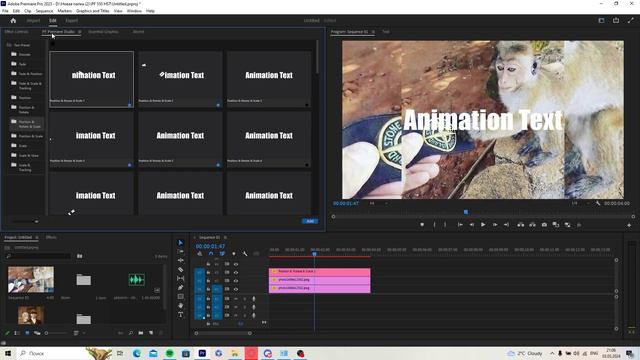
Task: Select the Selection (arrow) tool
Action: coord(180,242)
